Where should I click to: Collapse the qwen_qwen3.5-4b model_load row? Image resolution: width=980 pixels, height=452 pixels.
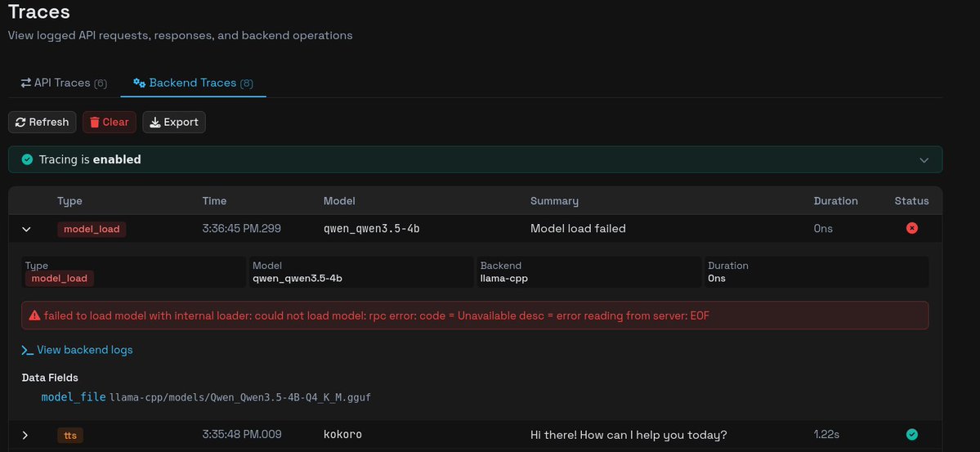pos(26,229)
